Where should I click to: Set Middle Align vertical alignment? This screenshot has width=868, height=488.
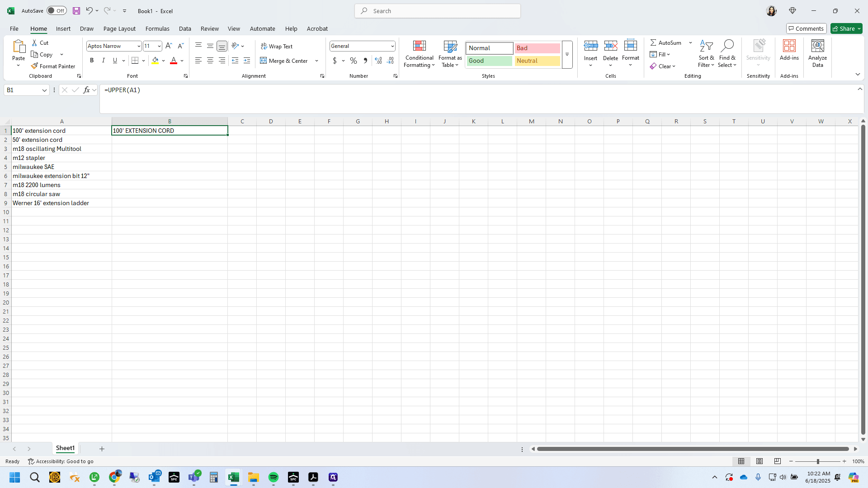coord(210,46)
